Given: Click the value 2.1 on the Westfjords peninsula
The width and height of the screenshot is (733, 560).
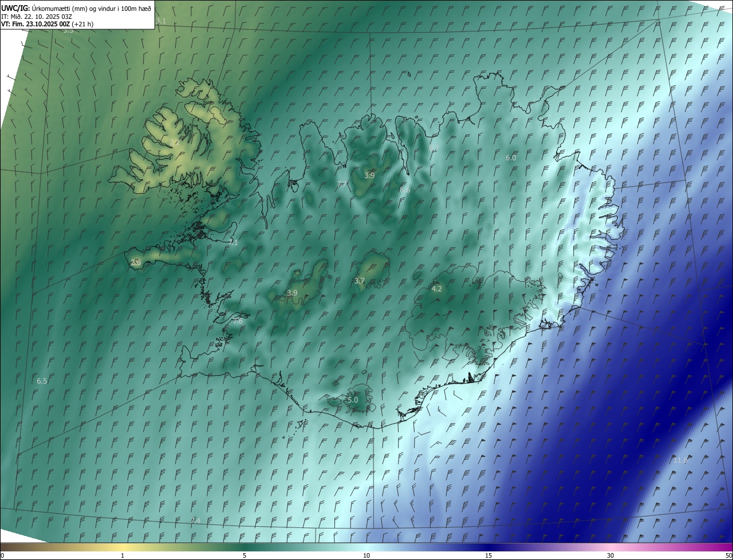Looking at the screenshot, I should click(174, 142).
